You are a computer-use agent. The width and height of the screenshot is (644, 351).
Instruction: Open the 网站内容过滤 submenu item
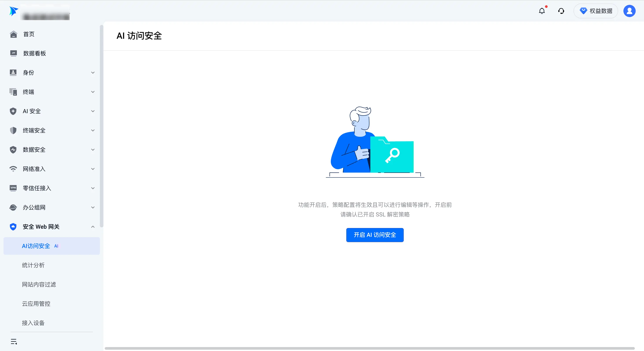[51, 284]
